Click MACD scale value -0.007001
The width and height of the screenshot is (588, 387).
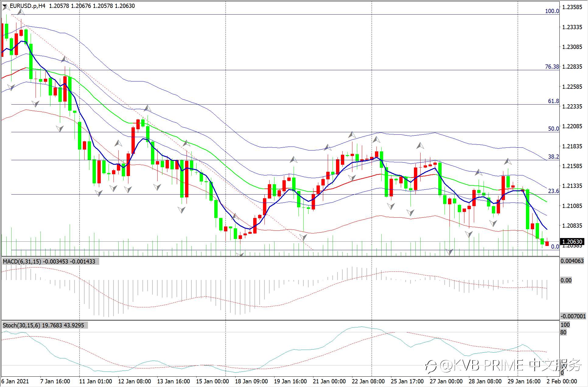573,316
